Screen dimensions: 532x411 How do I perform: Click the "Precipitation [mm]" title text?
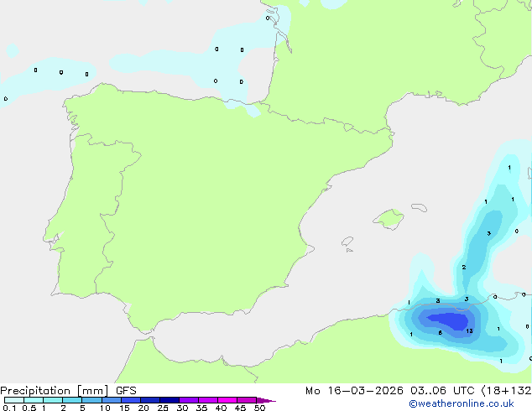pos(55,391)
